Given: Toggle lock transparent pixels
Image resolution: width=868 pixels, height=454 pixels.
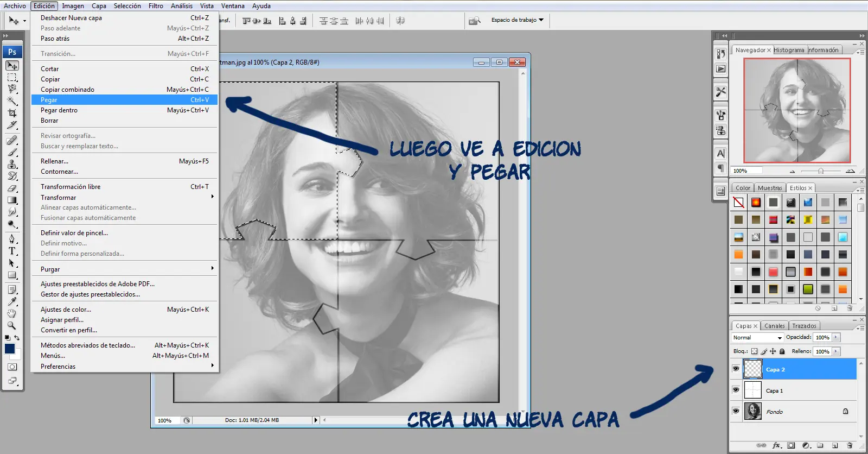Looking at the screenshot, I should 754,351.
